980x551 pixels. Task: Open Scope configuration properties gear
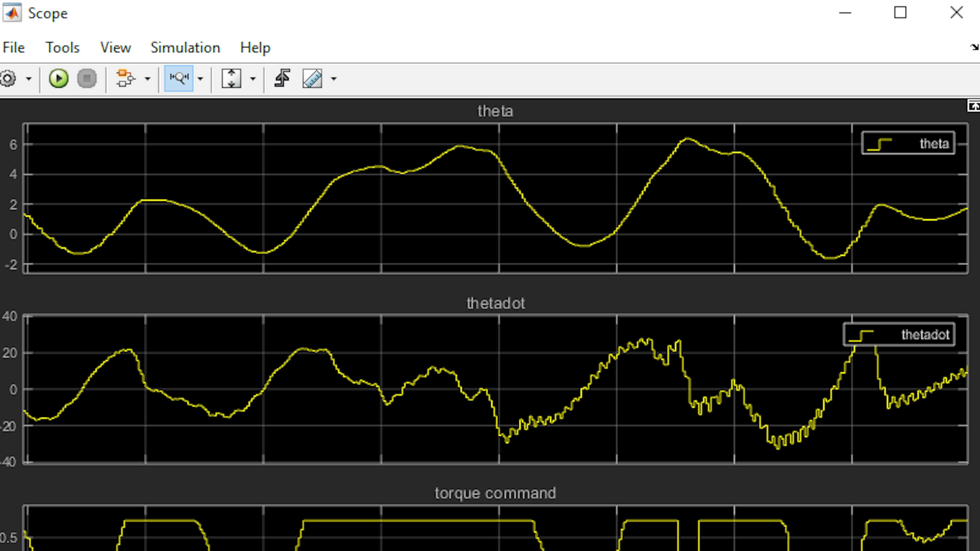[8, 79]
